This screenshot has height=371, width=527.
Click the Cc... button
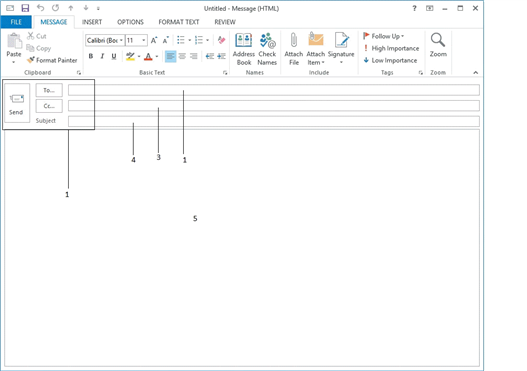tap(49, 106)
